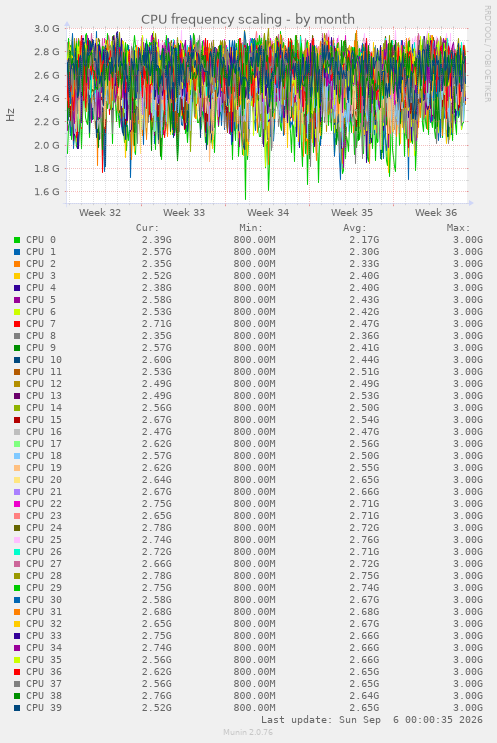Click CPU 12 max value 3.00G
Screen dimensions: 497x743
pos(468,384)
